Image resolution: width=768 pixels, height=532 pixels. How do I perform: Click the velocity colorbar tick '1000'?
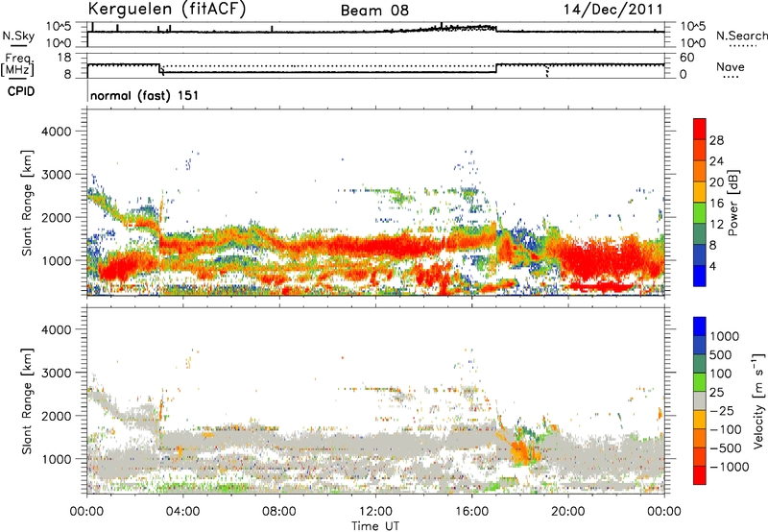[x=725, y=336]
